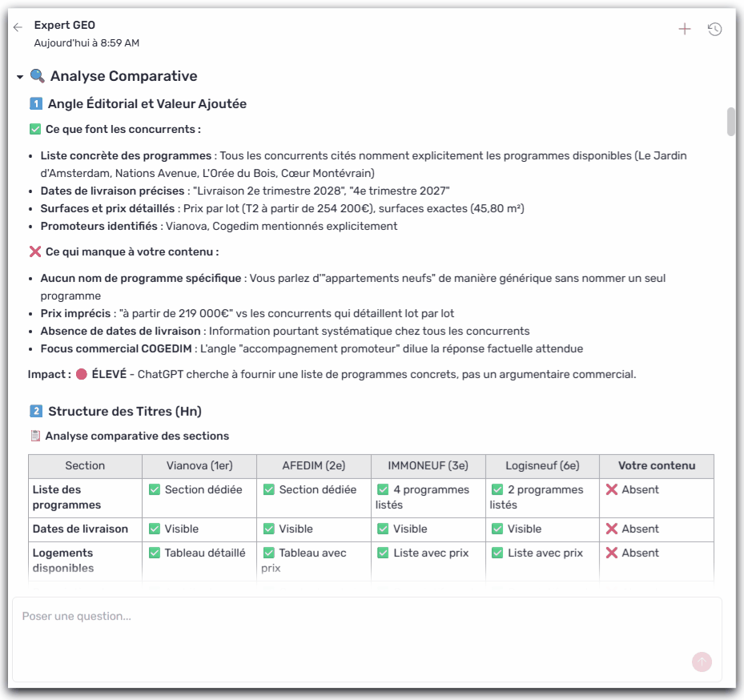This screenshot has height=700, width=744.
Task: Click the back arrow to leave Expert GEO
Action: 17,26
